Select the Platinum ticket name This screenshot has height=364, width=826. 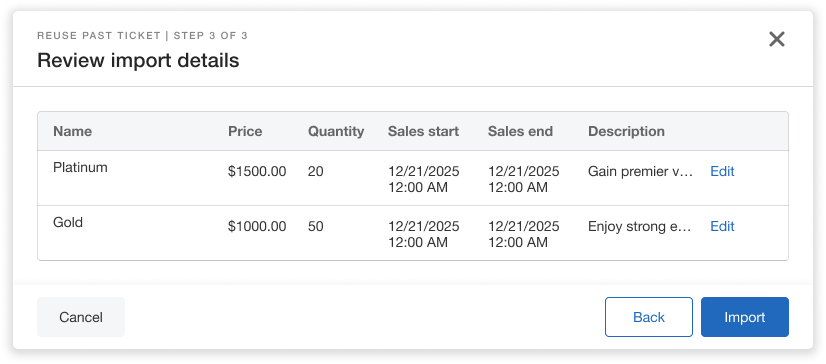coord(80,168)
